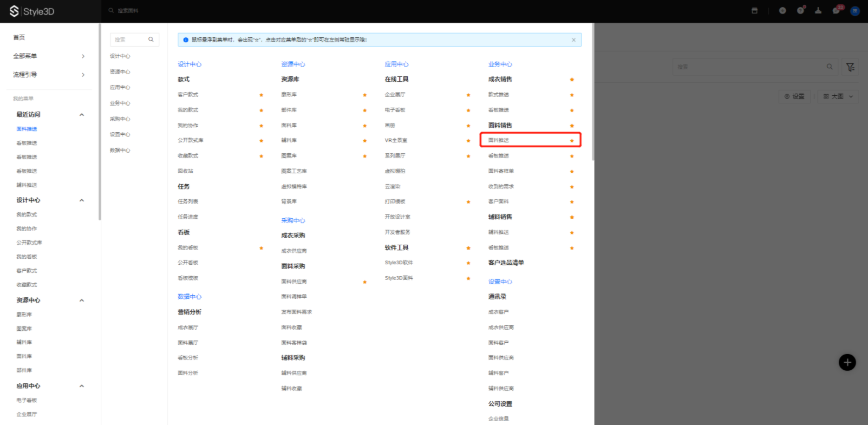The width and height of the screenshot is (868, 425).
Task: Toggle favorite star for VR全景室
Action: pos(468,141)
